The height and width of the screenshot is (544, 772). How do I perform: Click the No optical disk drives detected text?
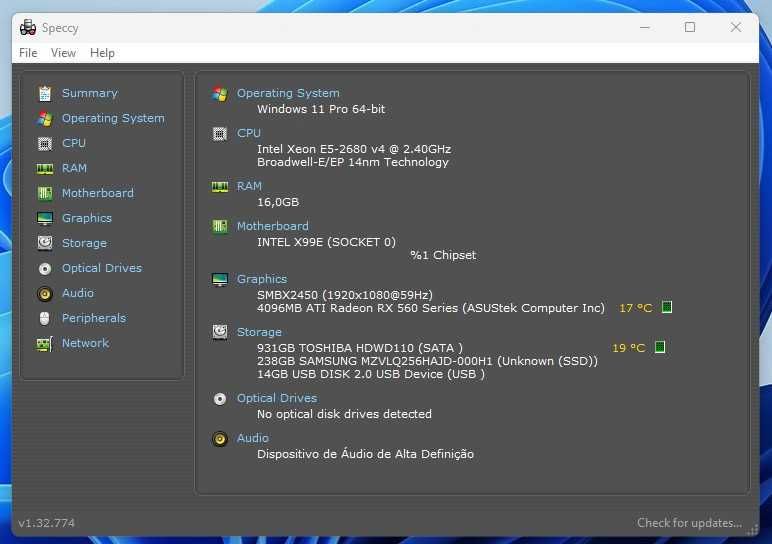click(x=344, y=414)
